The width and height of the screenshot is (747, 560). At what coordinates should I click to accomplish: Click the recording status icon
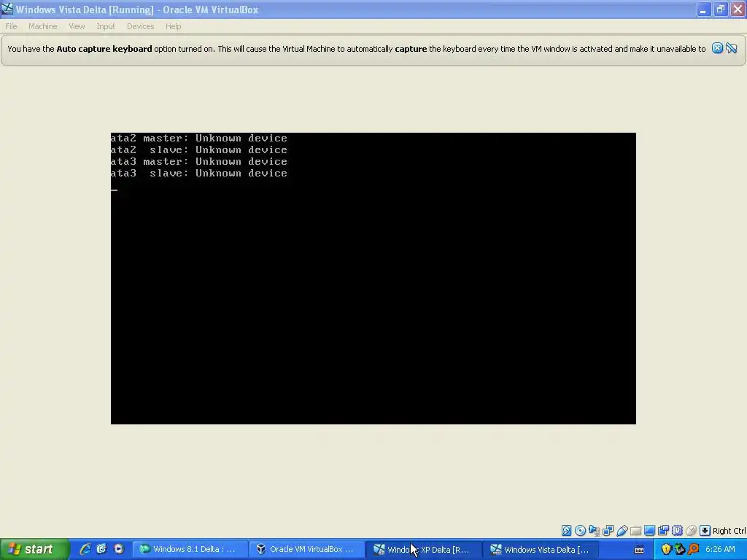click(663, 531)
